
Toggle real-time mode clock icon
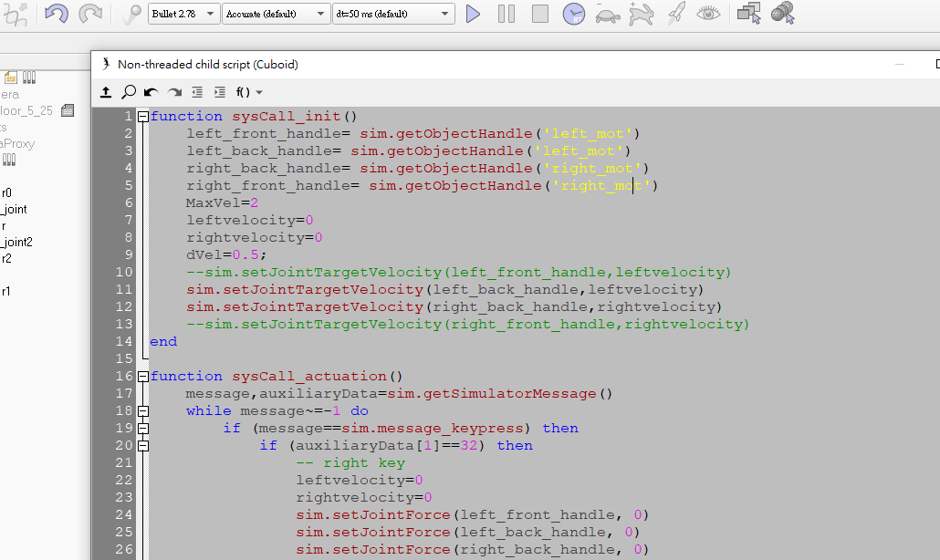point(573,14)
